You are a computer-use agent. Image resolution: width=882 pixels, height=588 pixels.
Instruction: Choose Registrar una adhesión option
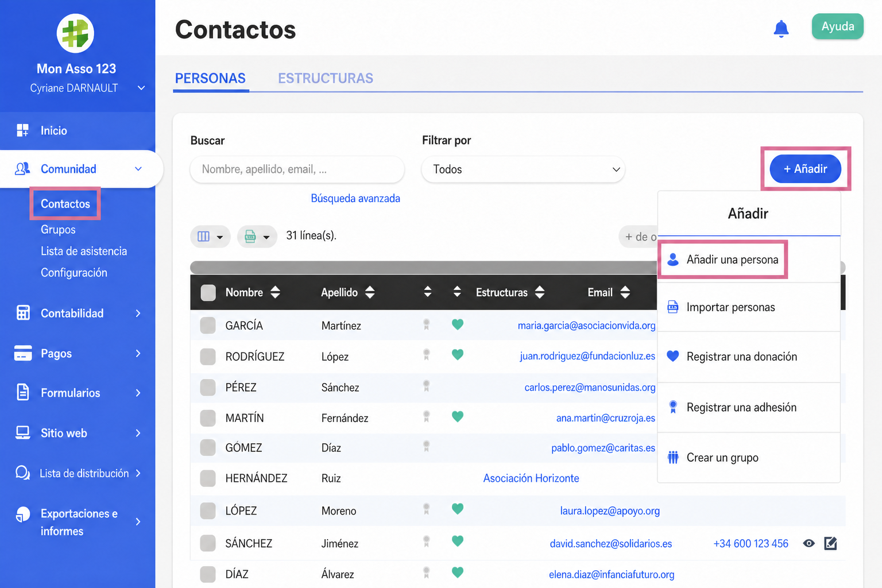749,407
